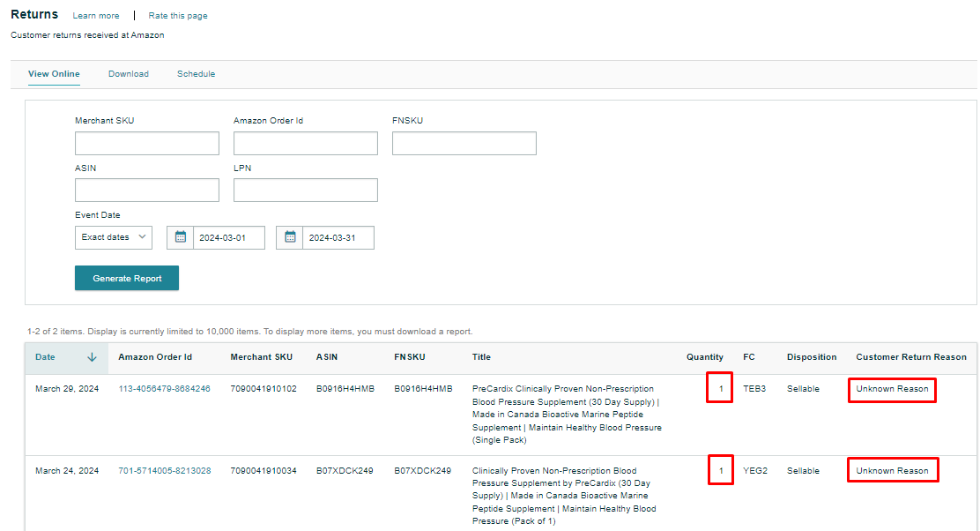Viewport: 980px width, 531px height.
Task: Click the ASIN column header
Action: 327,357
